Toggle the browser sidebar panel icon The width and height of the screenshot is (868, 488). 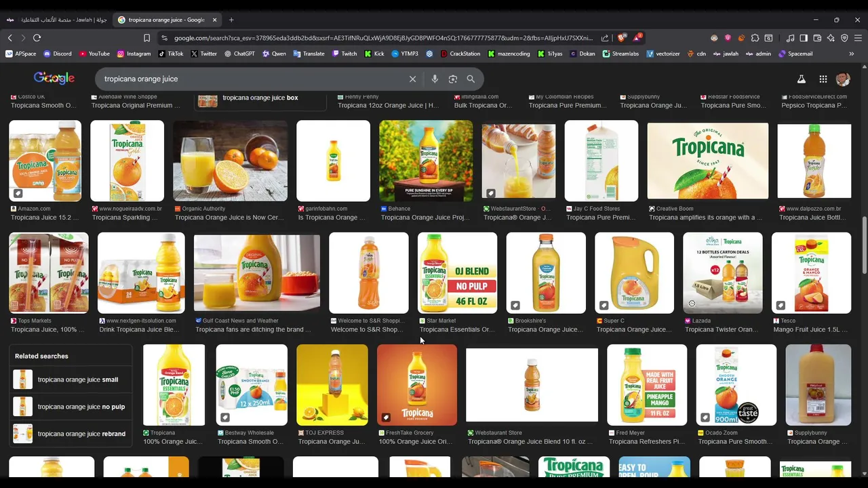[x=804, y=38]
